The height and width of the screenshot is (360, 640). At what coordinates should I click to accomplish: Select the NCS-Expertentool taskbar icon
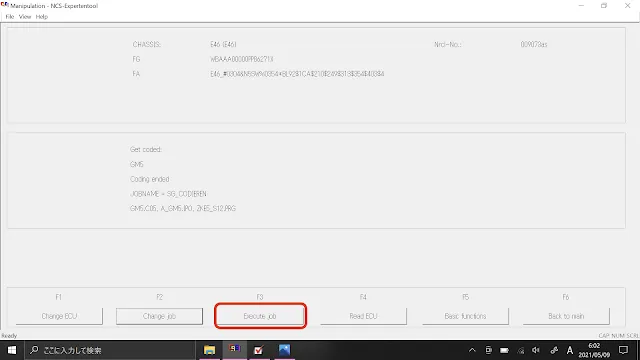(x=235, y=350)
